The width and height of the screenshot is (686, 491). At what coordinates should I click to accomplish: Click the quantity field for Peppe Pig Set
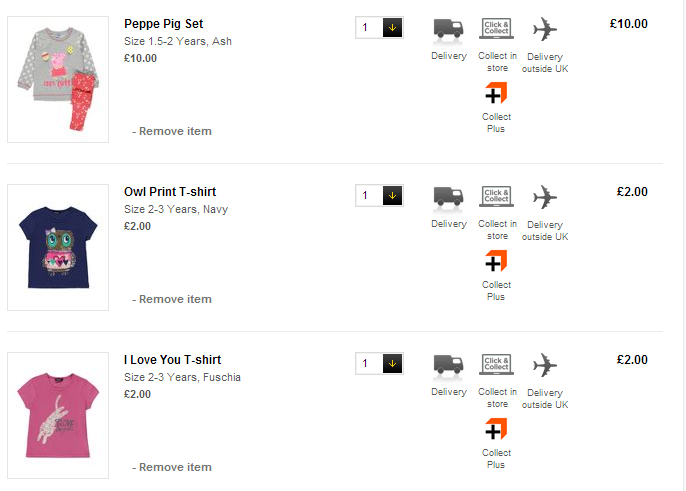coord(368,28)
